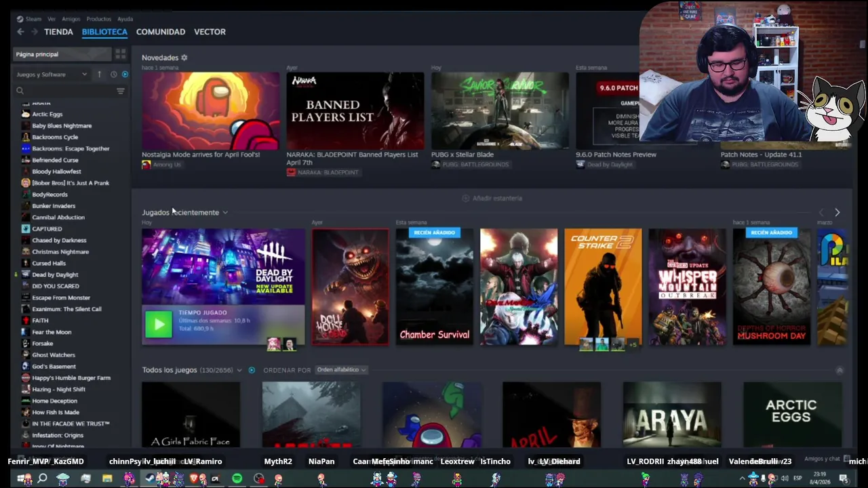Sort library list with the up-arrow icon
Viewport: 868px width, 488px height.
pyautogui.click(x=99, y=74)
